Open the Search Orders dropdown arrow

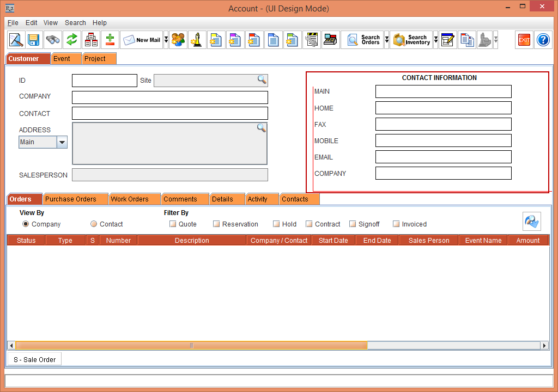click(386, 40)
